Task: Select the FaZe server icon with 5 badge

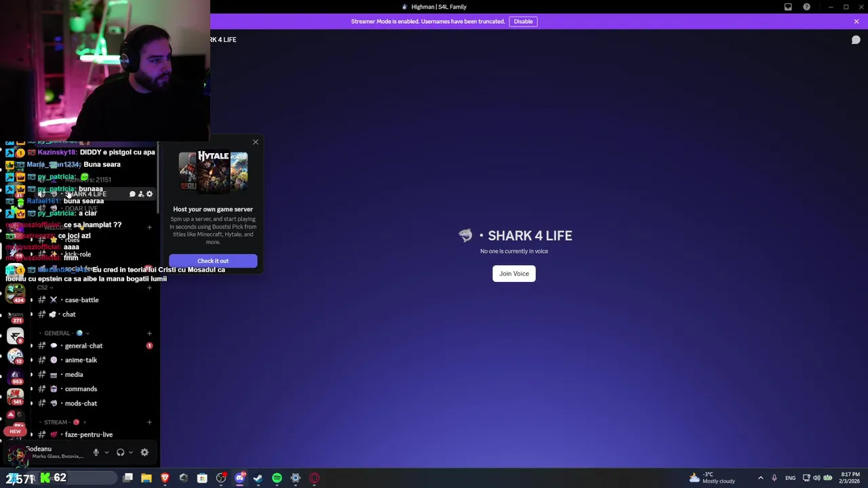Action: [15, 335]
